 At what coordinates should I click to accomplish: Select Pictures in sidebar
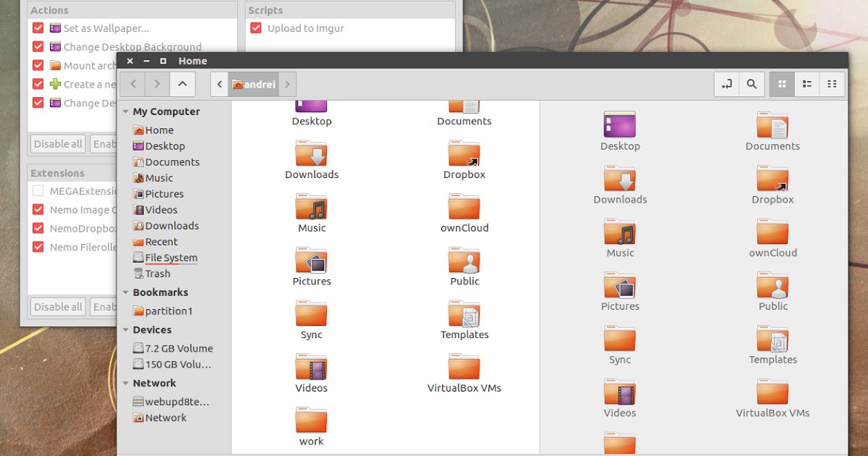[x=158, y=194]
